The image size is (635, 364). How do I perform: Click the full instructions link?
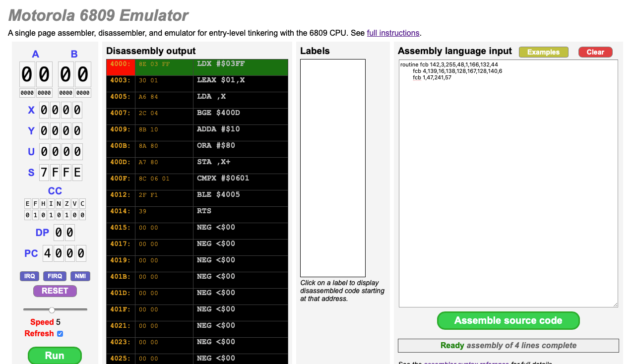pyautogui.click(x=393, y=33)
